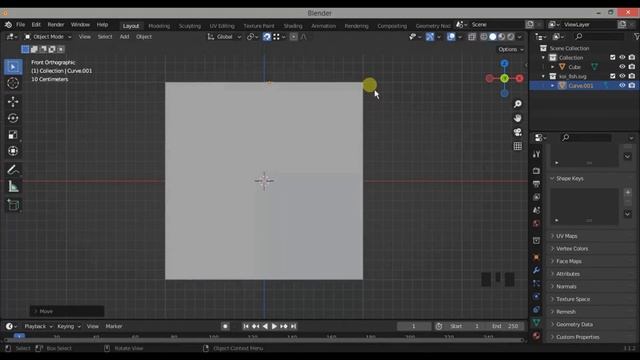640x360 pixels.
Task: Toggle viewport overlays
Action: [451, 37]
